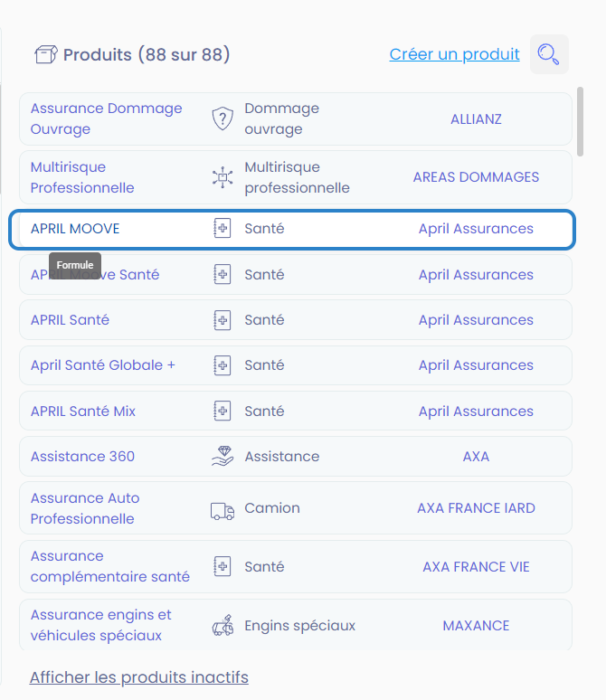Open APRIL Santé Mix product
The width and height of the screenshot is (606, 700).
(83, 411)
